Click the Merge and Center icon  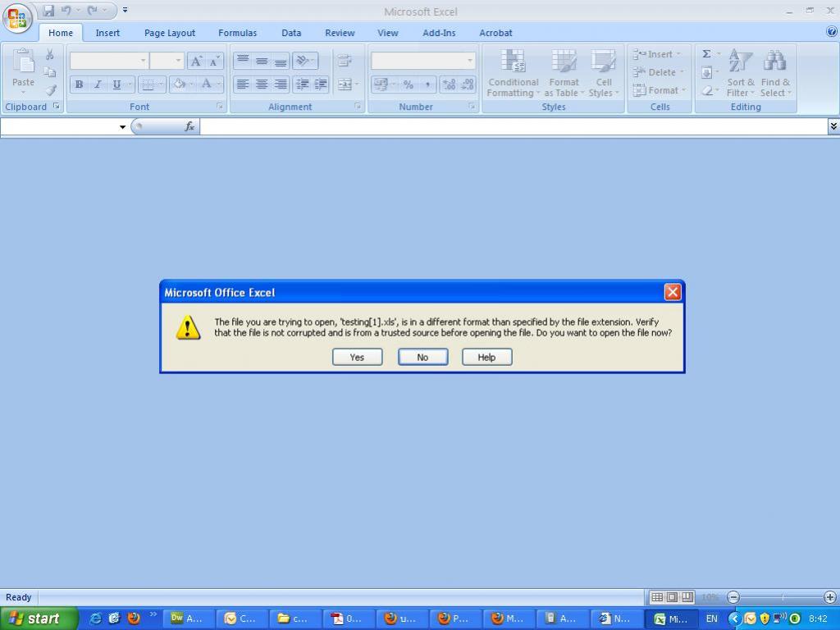click(x=345, y=84)
